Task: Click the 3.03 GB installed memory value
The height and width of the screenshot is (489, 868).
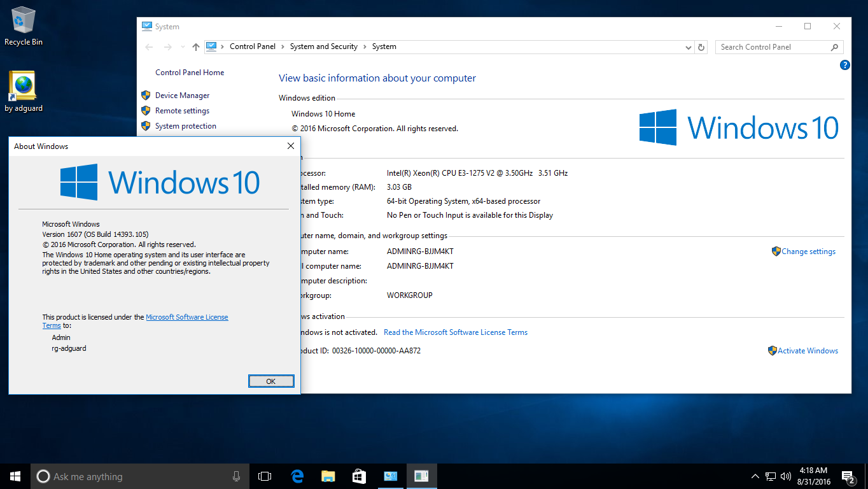Action: click(400, 187)
